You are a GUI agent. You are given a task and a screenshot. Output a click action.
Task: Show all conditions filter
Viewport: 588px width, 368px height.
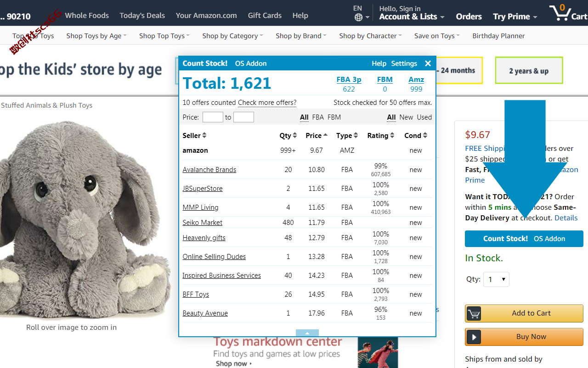(x=391, y=117)
